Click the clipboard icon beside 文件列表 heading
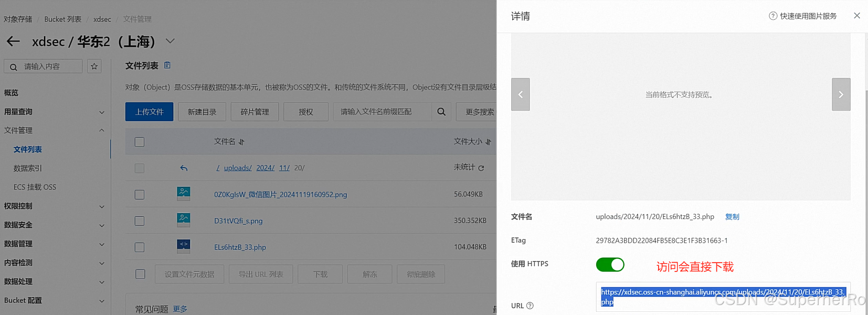The width and height of the screenshot is (868, 315). click(x=167, y=66)
